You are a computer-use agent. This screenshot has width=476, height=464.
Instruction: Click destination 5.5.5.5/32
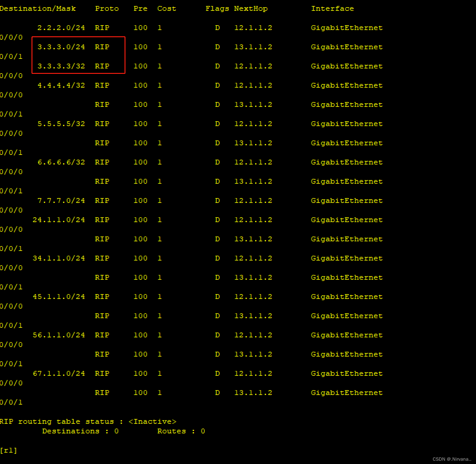(61, 124)
